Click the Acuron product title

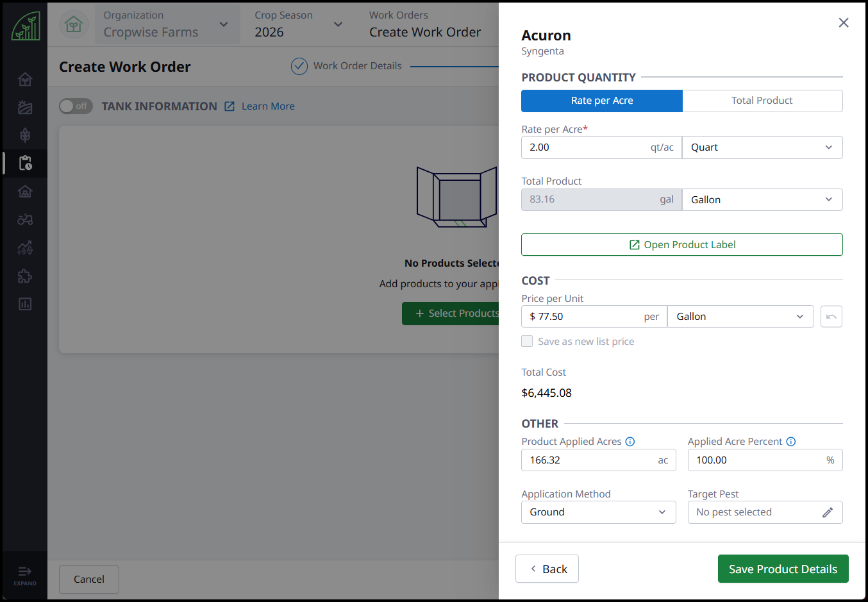546,35
